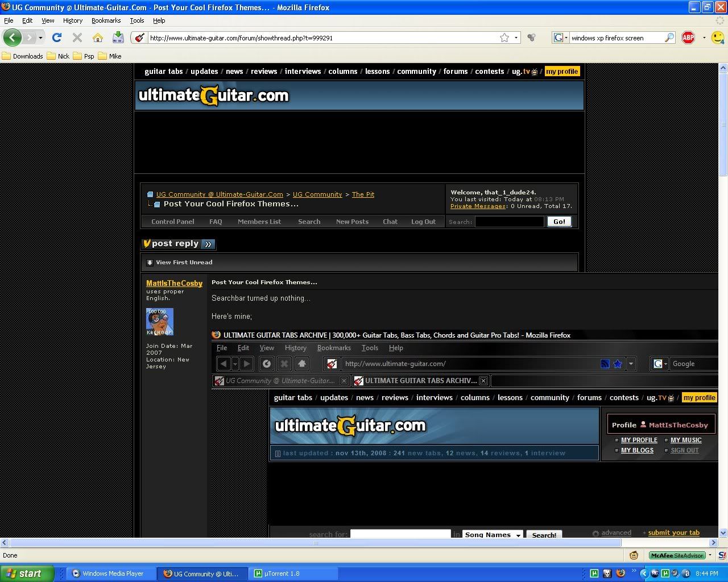This screenshot has width=728, height=582.
Task: Open the Members List forum link
Action: [x=259, y=222]
